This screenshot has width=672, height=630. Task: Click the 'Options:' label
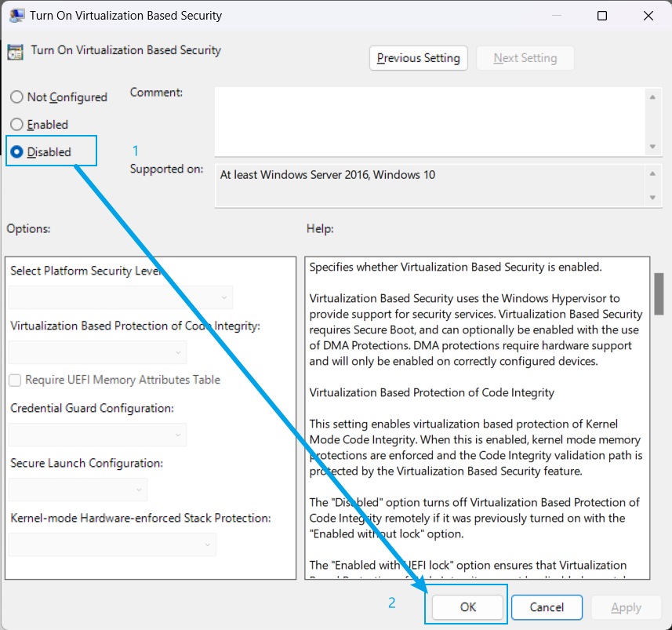(28, 228)
